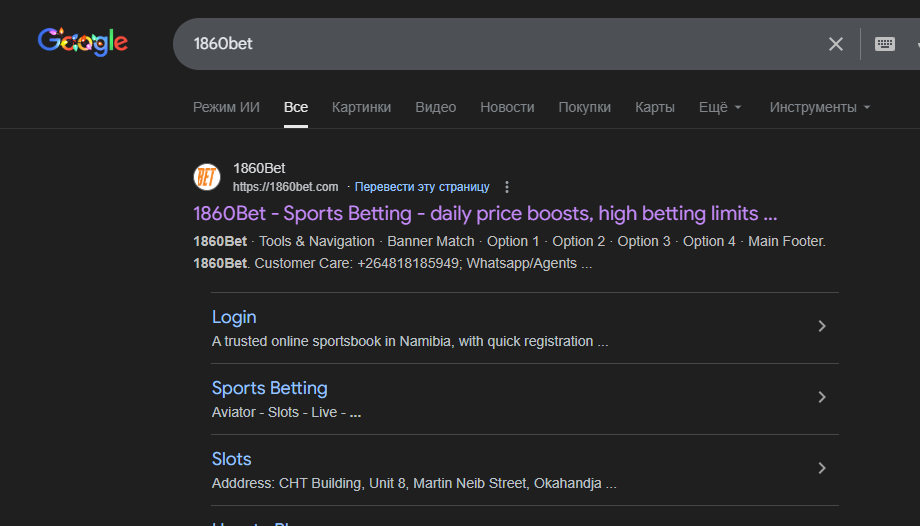Select the Карты tab

point(655,107)
